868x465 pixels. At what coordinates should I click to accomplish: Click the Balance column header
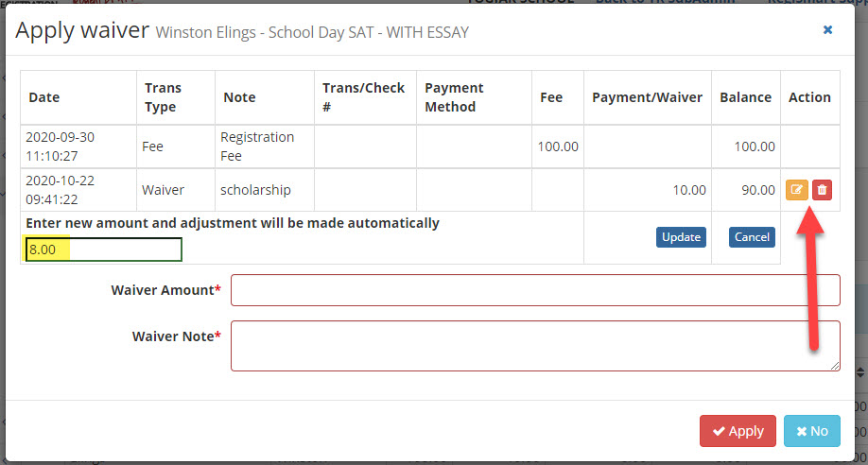[746, 97]
